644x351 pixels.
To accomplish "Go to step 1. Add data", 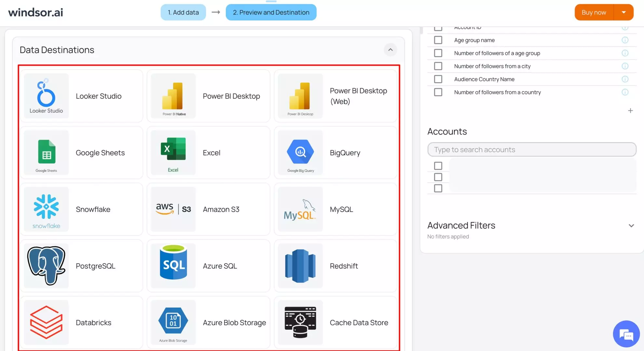I will pos(183,12).
